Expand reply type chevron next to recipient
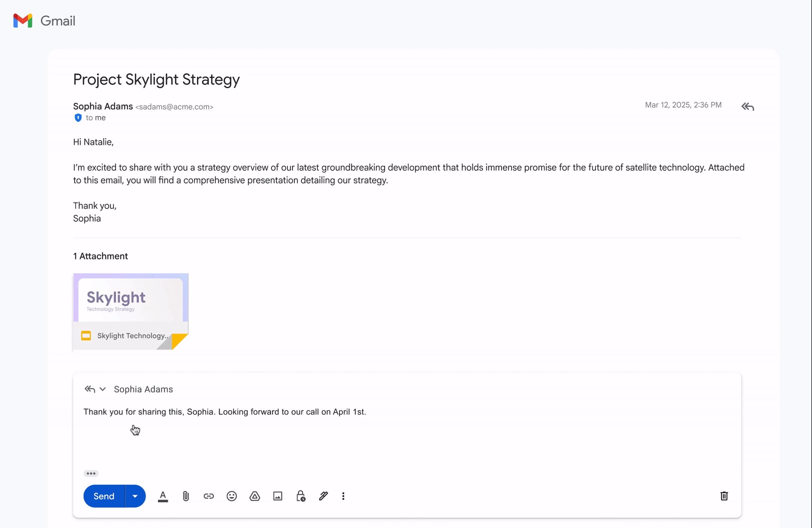Viewport: 812px width, 528px height. [x=102, y=389]
